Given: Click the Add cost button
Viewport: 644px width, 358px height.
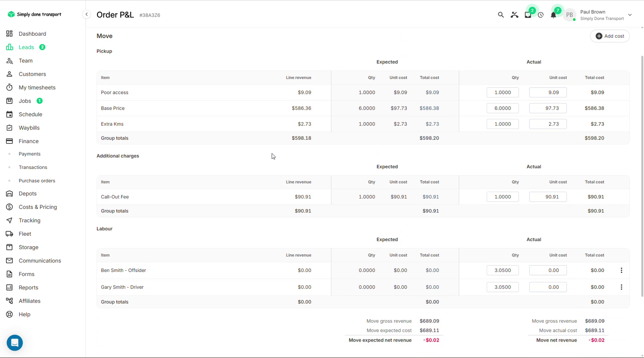Looking at the screenshot, I should 610,36.
